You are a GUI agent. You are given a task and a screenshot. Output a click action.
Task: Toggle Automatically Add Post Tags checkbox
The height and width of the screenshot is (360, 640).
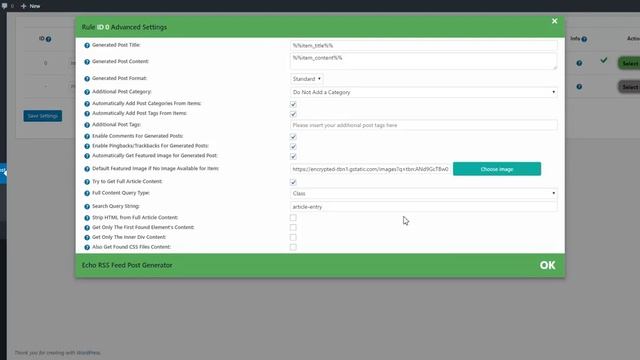point(293,114)
